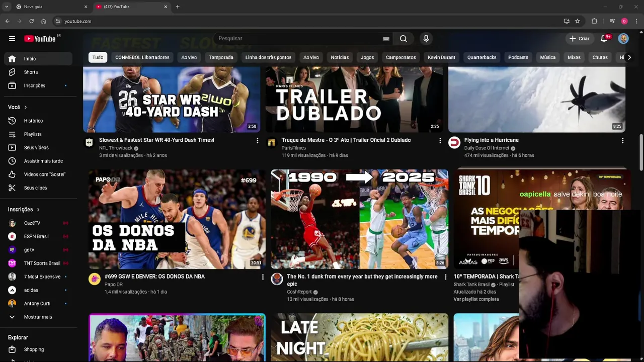Viewport: 644px width, 362px height.
Task: Open the Papo DR channel name
Action: [x=114, y=285]
